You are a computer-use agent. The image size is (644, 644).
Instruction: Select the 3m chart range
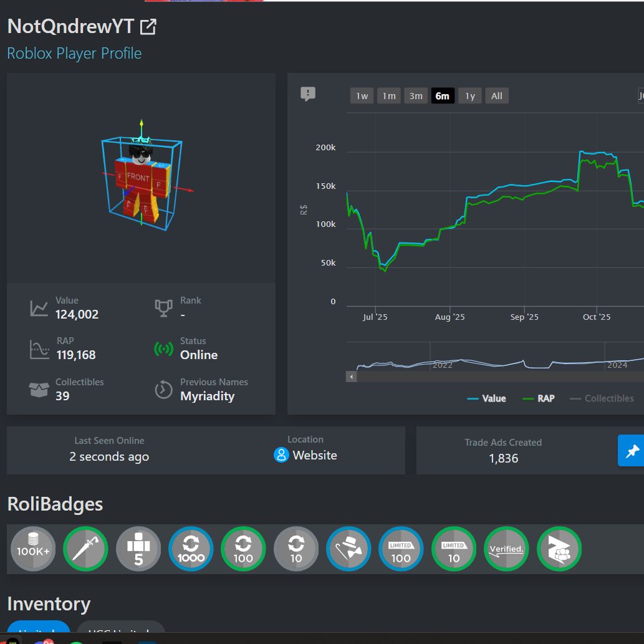click(416, 96)
